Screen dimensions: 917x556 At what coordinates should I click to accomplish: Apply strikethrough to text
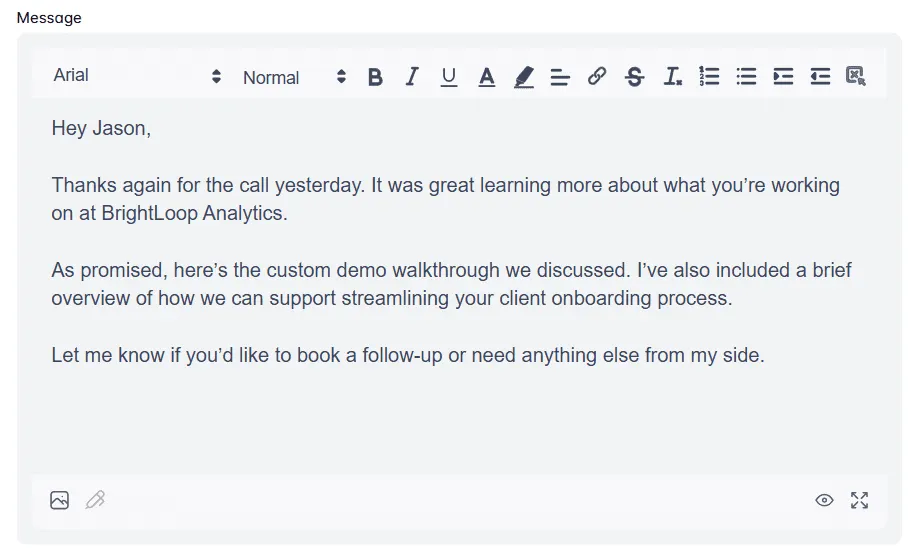[x=634, y=77]
